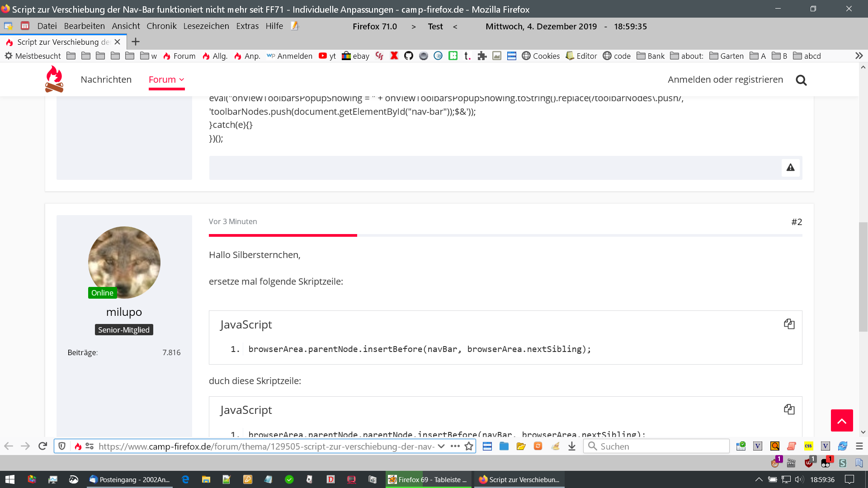Screen dimensions: 868x488
Task: Open the site permissions toggle icon in the URL bar
Action: click(x=90, y=446)
